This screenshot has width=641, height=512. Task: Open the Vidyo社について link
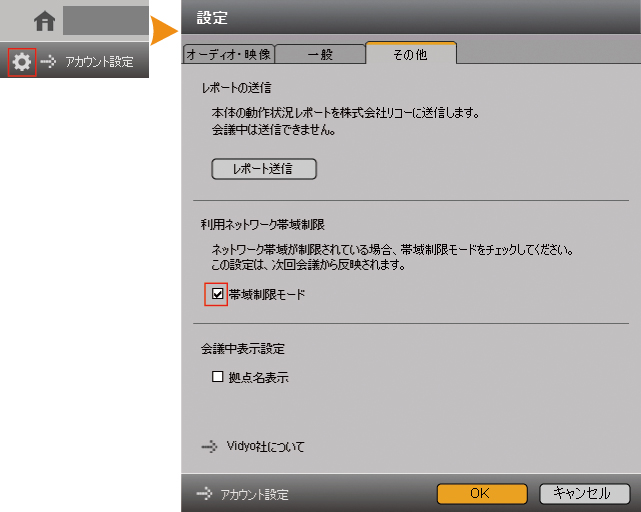266,447
